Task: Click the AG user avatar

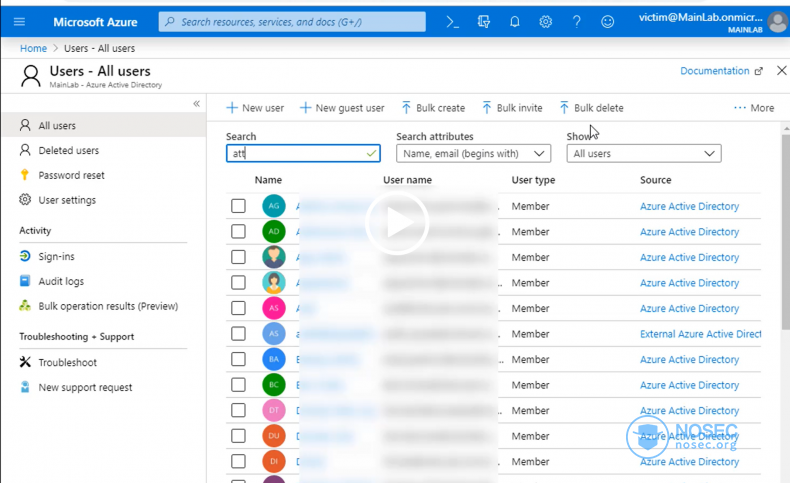Action: [x=274, y=206]
